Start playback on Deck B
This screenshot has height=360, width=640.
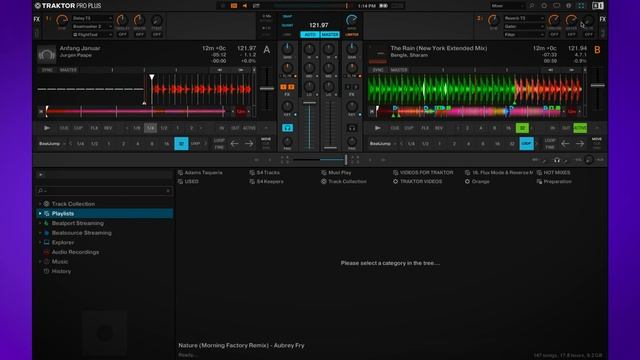click(378, 128)
